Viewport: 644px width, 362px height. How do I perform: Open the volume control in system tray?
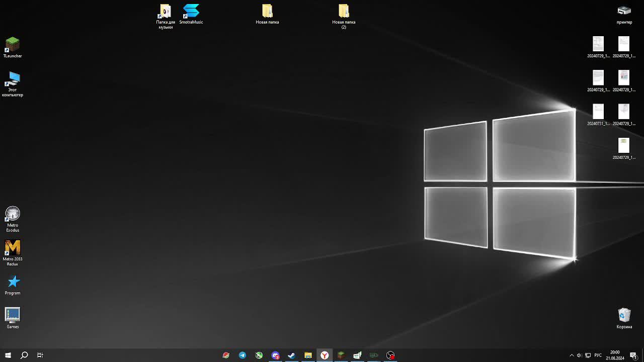(579, 355)
